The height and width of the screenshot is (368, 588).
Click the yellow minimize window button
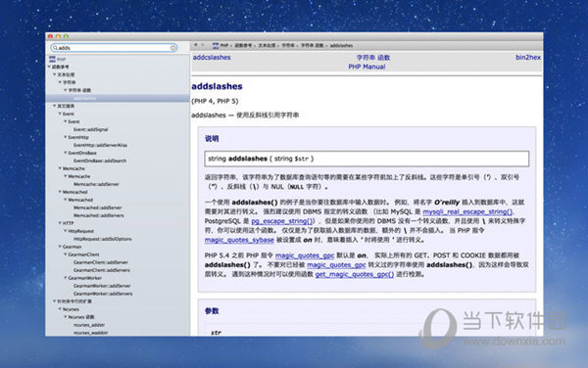click(x=58, y=36)
